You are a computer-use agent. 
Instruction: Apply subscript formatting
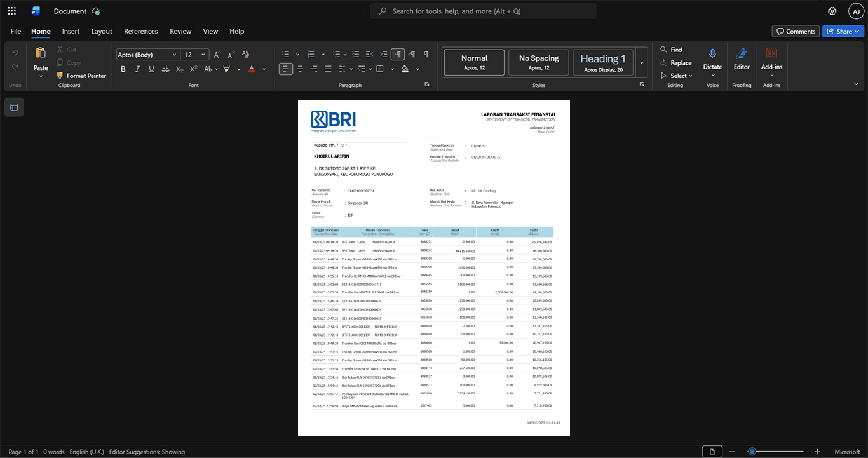[179, 69]
